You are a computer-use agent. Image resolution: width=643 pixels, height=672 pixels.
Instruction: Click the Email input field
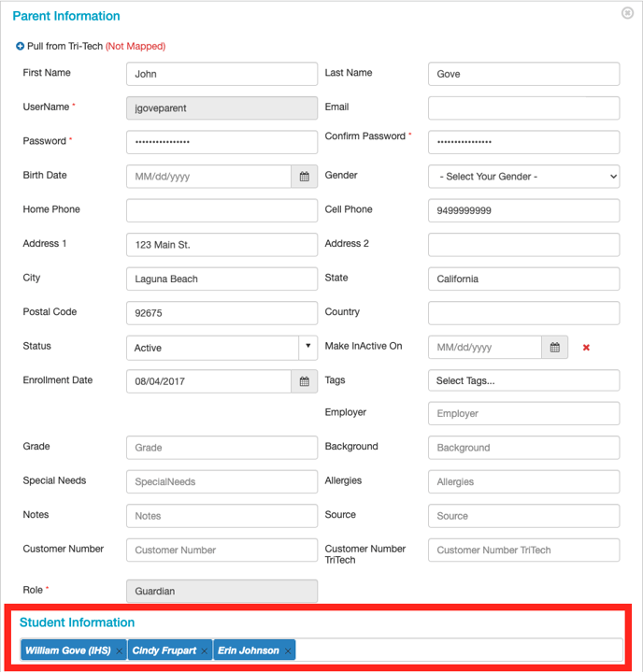click(523, 108)
